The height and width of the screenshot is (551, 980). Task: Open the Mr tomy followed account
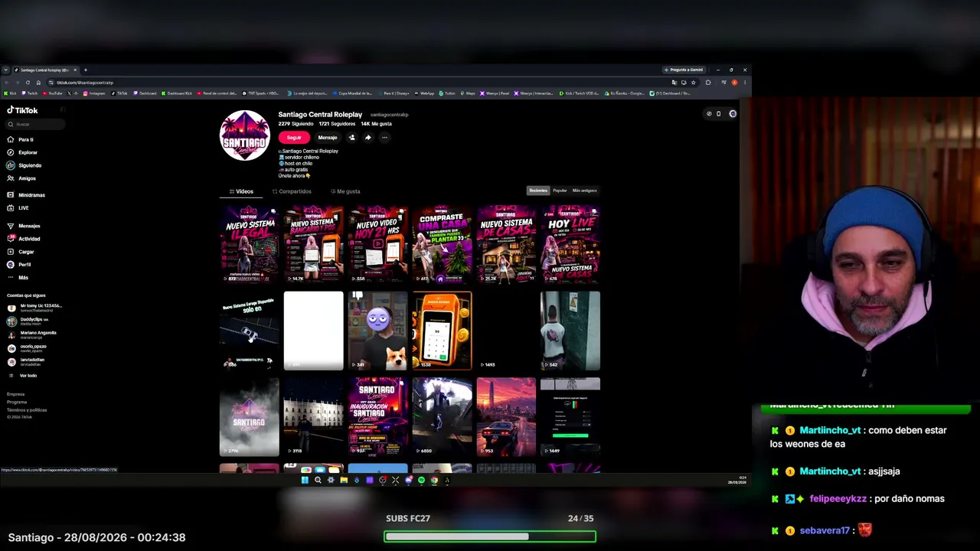coord(34,308)
